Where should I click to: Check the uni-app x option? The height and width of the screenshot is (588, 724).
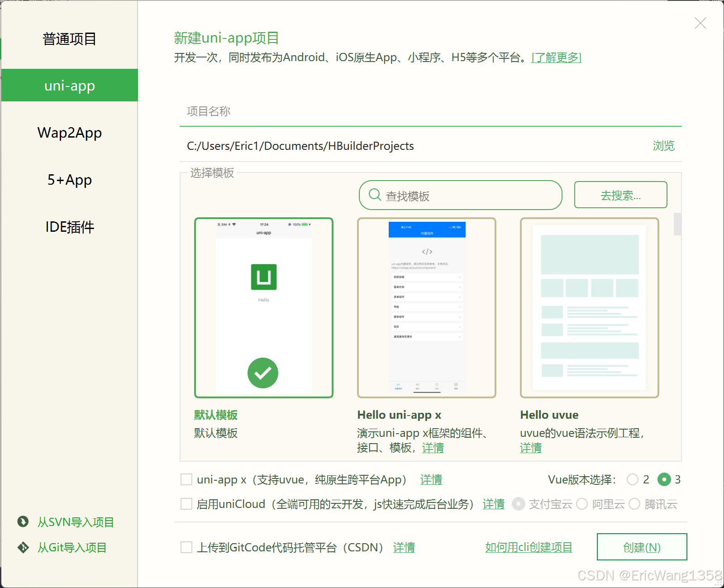click(186, 479)
